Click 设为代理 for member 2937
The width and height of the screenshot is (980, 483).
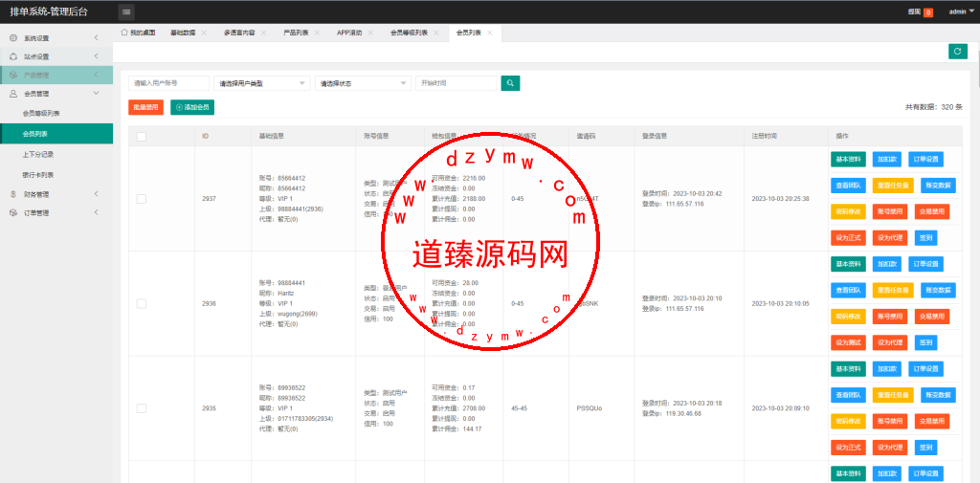coord(890,237)
